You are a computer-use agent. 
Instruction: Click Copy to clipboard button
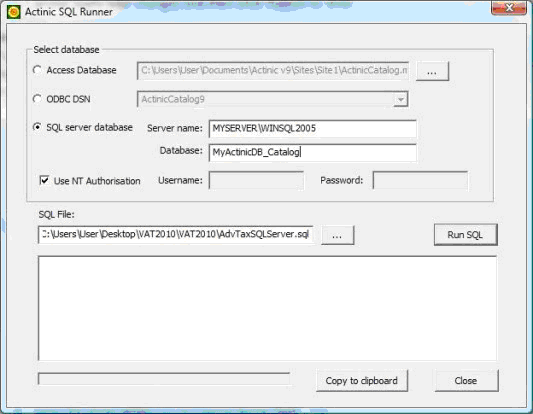[x=362, y=381]
